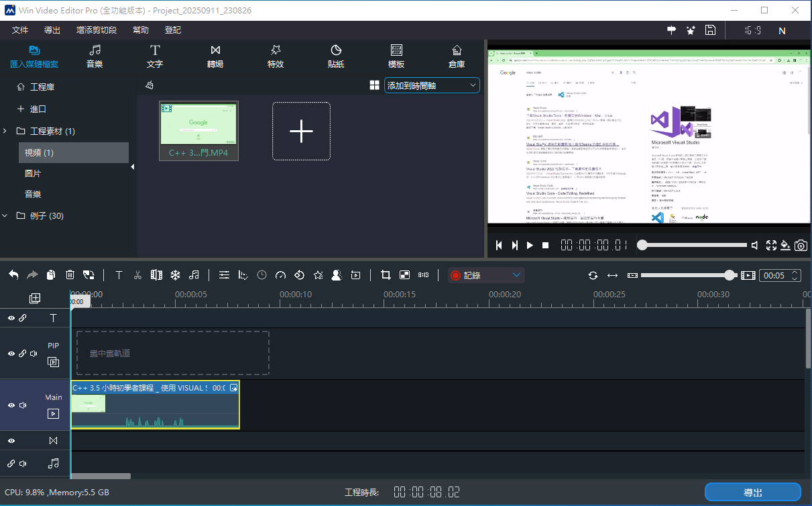812x506 pixels.
Task: Open the 記錄 record dropdown arrow
Action: [x=516, y=274]
